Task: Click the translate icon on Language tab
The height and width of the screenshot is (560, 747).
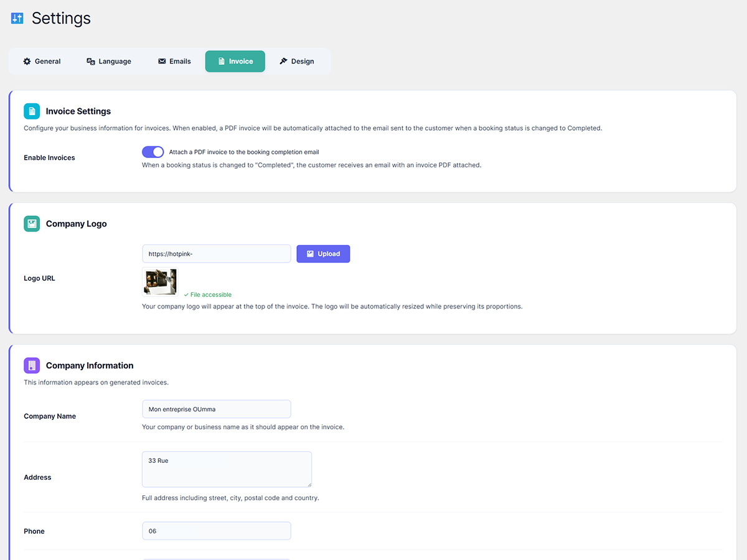Action: (91, 62)
